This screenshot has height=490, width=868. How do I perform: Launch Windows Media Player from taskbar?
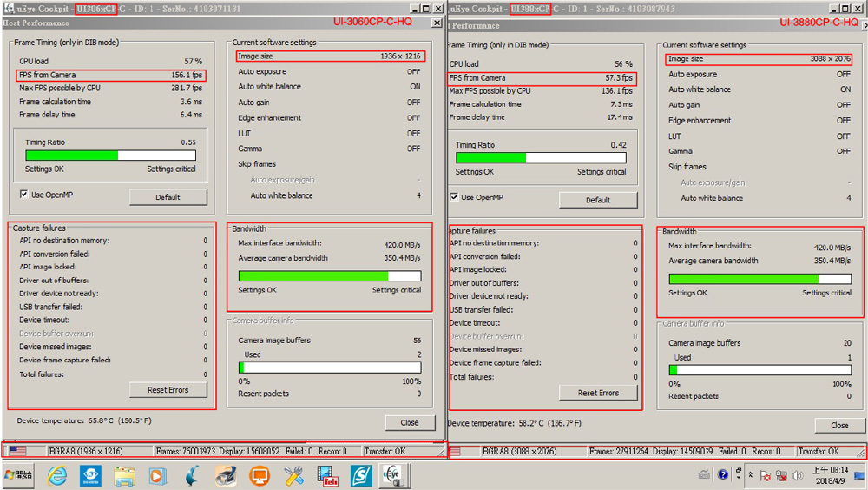157,475
